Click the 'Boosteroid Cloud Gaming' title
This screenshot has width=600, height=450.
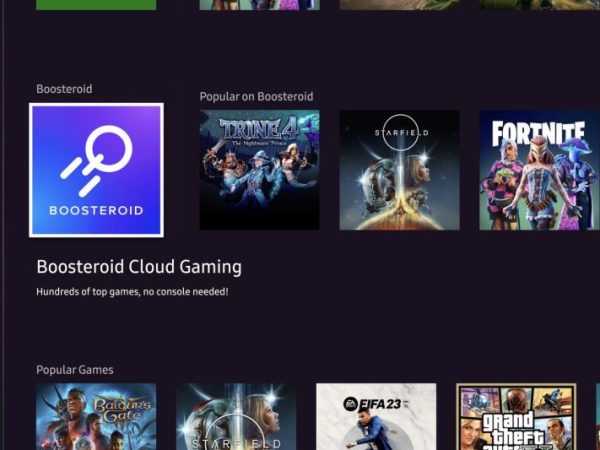(139, 267)
